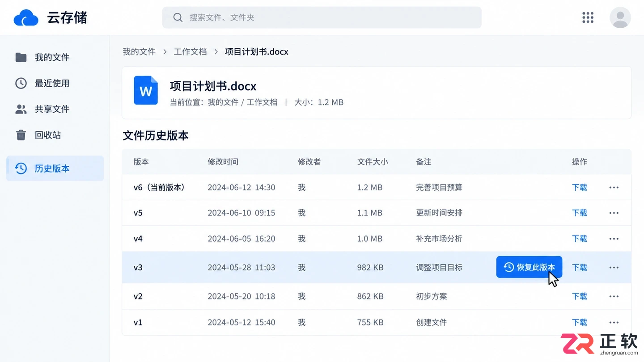Download version v1 via 下载 link

coord(580,323)
